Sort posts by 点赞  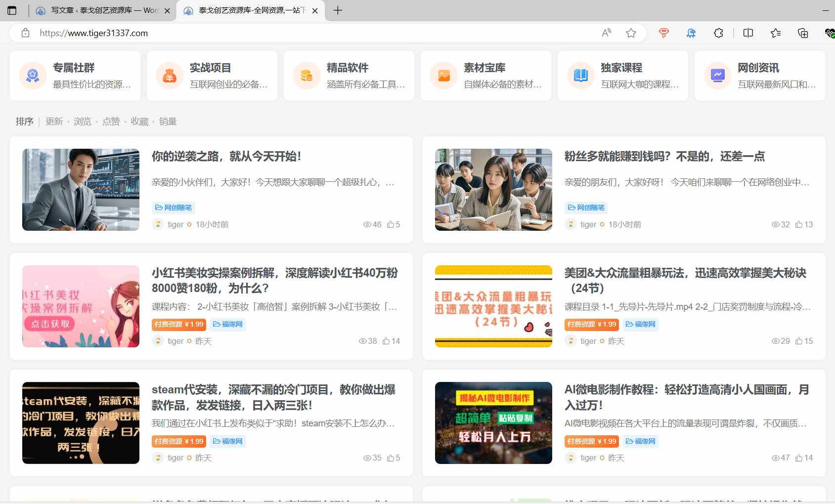coord(111,122)
